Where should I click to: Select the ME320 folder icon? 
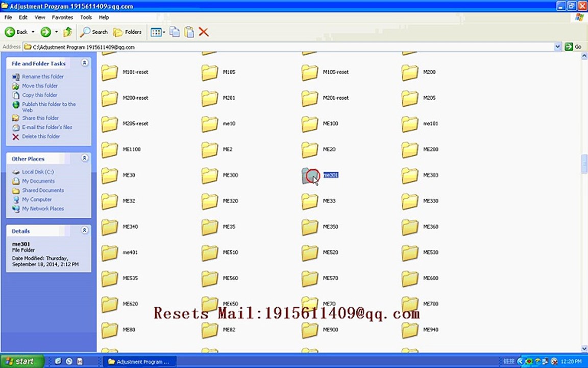pos(209,201)
